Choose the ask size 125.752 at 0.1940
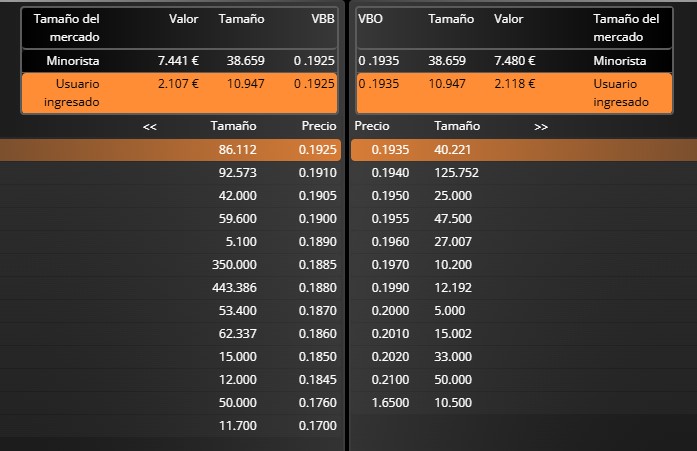The width and height of the screenshot is (697, 451). tap(456, 173)
